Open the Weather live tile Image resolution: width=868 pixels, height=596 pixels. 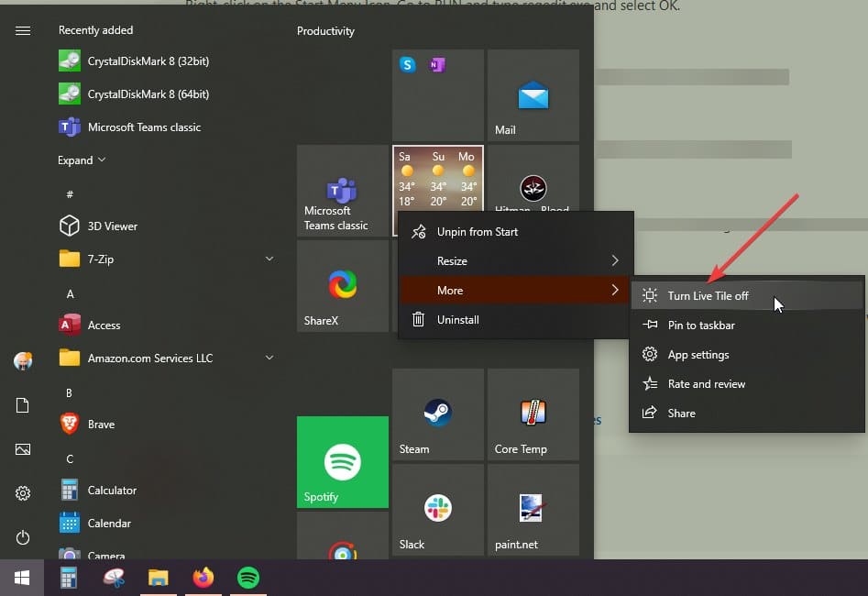438,179
